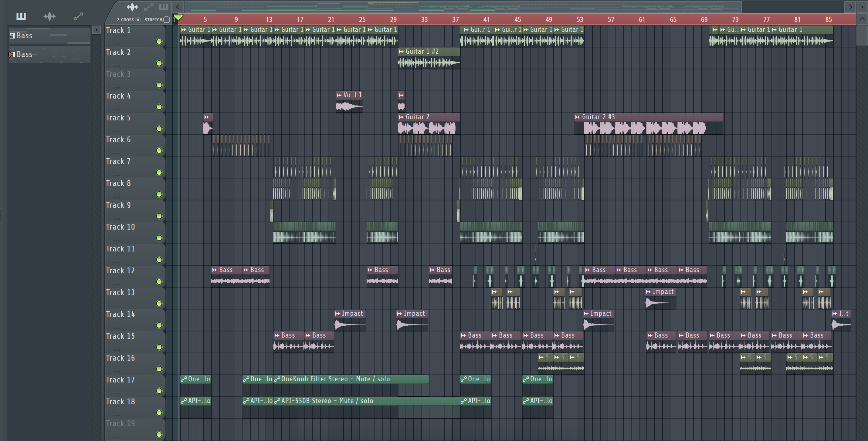The height and width of the screenshot is (441, 868).
Task: Click the automation icon on API-550B Stereo clip
Action: pos(277,401)
